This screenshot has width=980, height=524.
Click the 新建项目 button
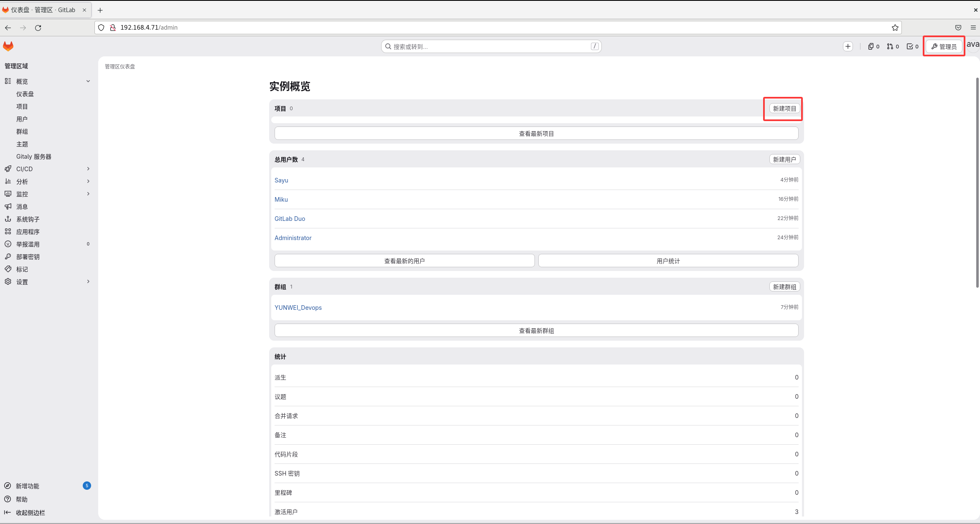coord(784,109)
